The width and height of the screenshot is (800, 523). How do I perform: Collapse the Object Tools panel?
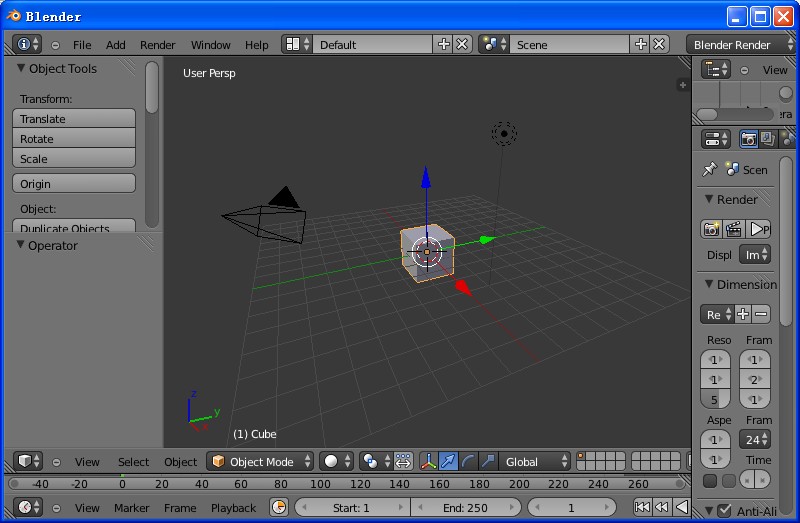coord(21,69)
